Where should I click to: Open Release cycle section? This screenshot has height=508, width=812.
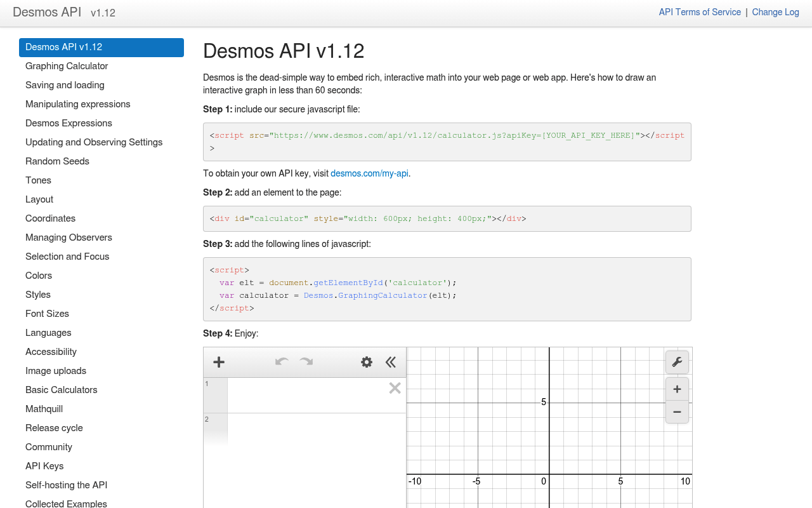click(101, 428)
